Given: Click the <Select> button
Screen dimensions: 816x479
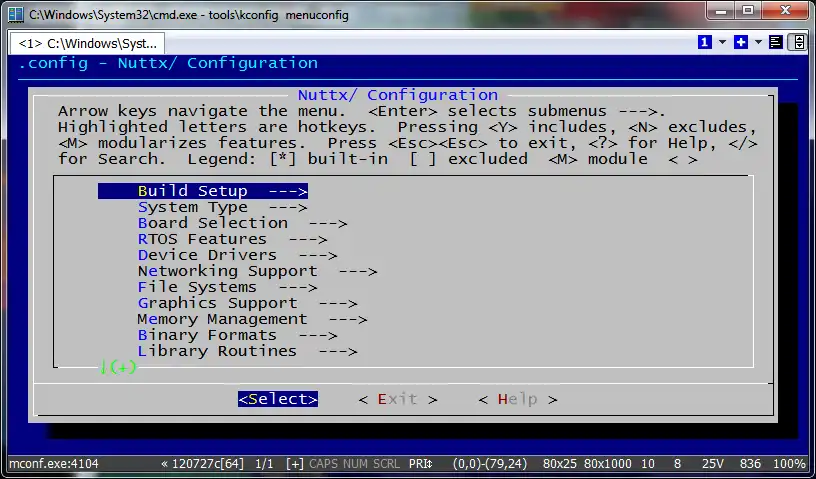Looking at the screenshot, I should point(278,399).
